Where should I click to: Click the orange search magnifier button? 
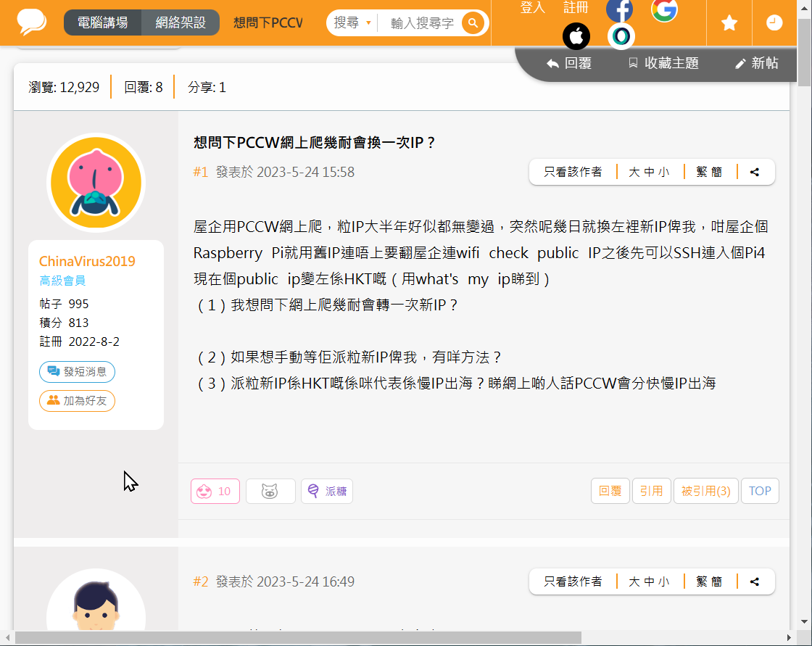pyautogui.click(x=473, y=23)
